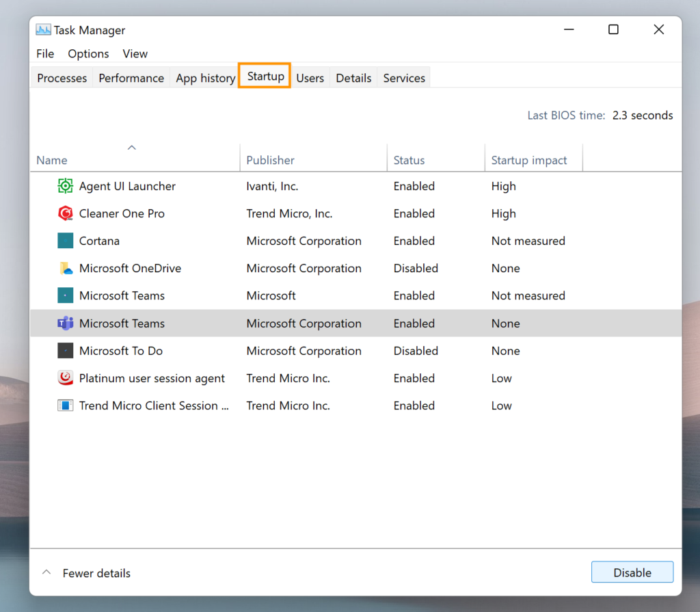The height and width of the screenshot is (612, 700).
Task: Click the Agent UI Launcher green icon
Action: pos(65,186)
